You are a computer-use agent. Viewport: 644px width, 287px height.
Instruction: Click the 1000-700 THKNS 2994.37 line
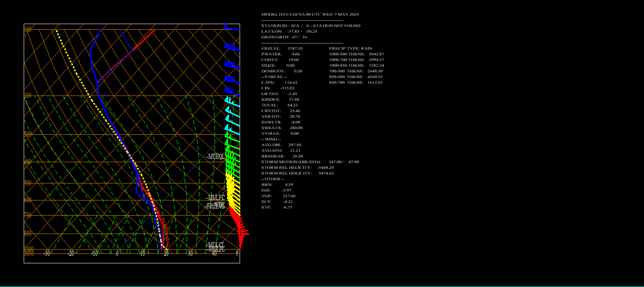357,60
